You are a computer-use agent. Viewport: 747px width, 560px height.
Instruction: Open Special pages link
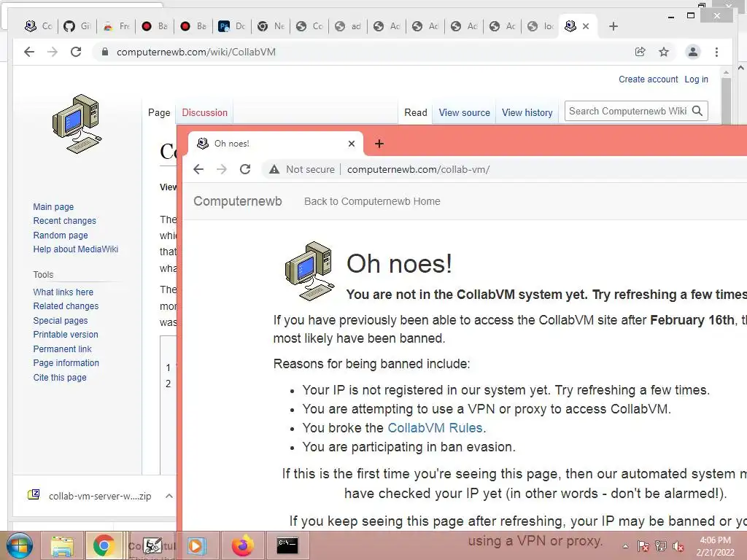click(60, 321)
